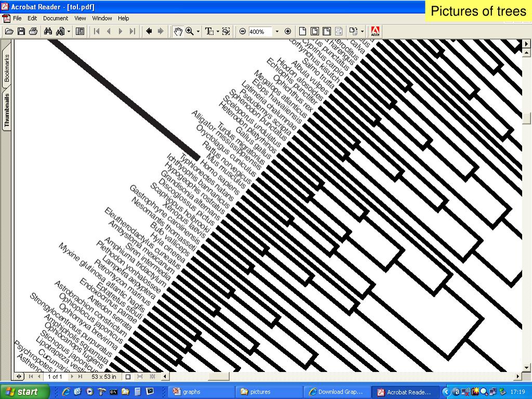Open the Help menu
Viewport: 532px width, 399px height.
pos(123,18)
